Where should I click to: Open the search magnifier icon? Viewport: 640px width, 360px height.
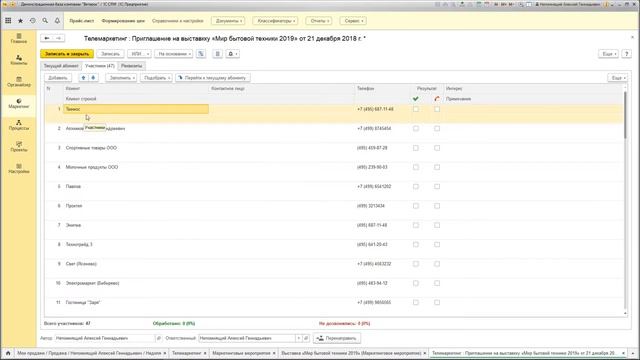(x=45, y=20)
